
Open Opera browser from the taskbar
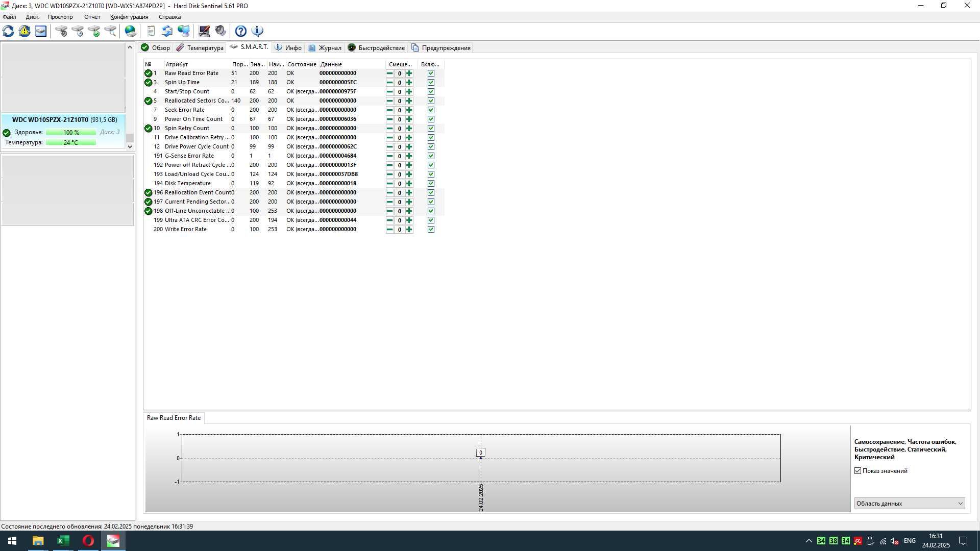click(x=88, y=541)
